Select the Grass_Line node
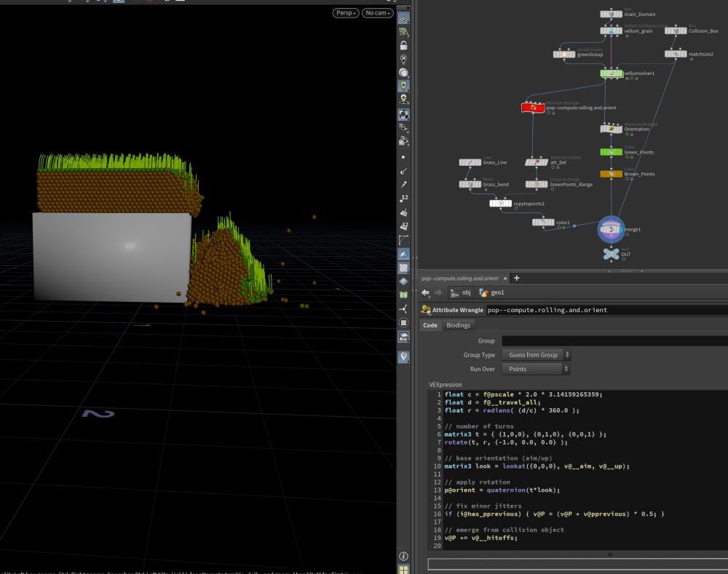Viewport: 728px width, 574px height. 470,162
